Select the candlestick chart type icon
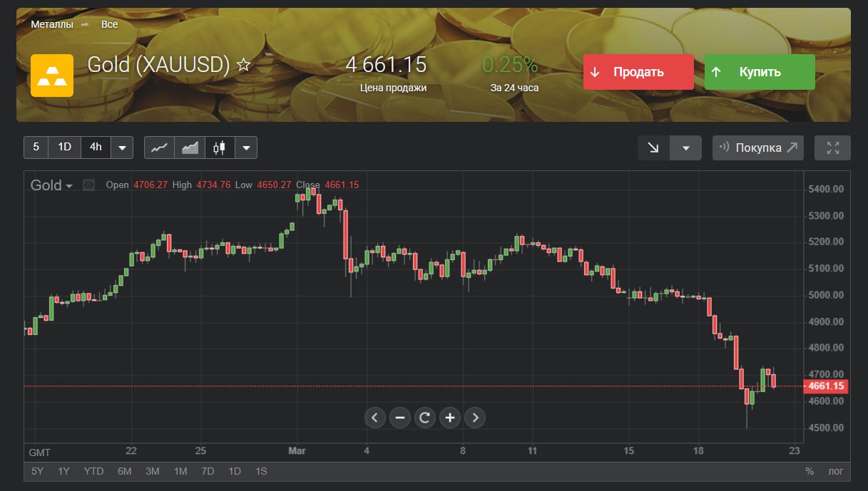 pos(220,148)
